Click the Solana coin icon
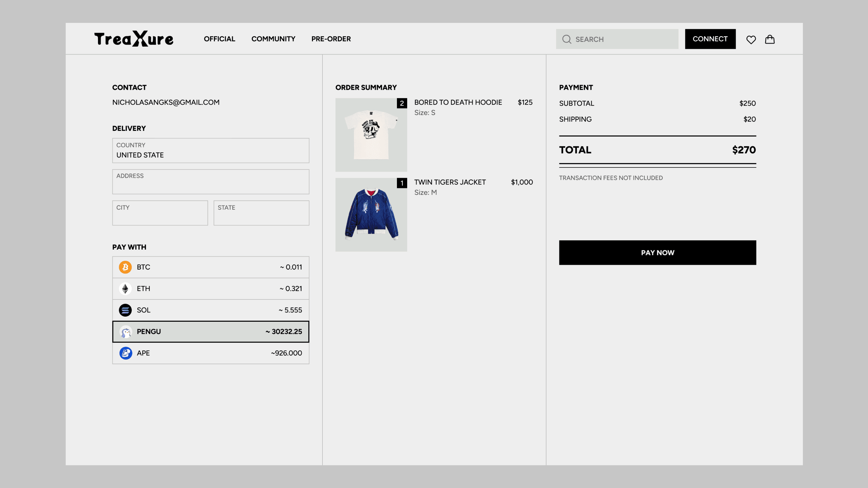868x488 pixels. (125, 310)
